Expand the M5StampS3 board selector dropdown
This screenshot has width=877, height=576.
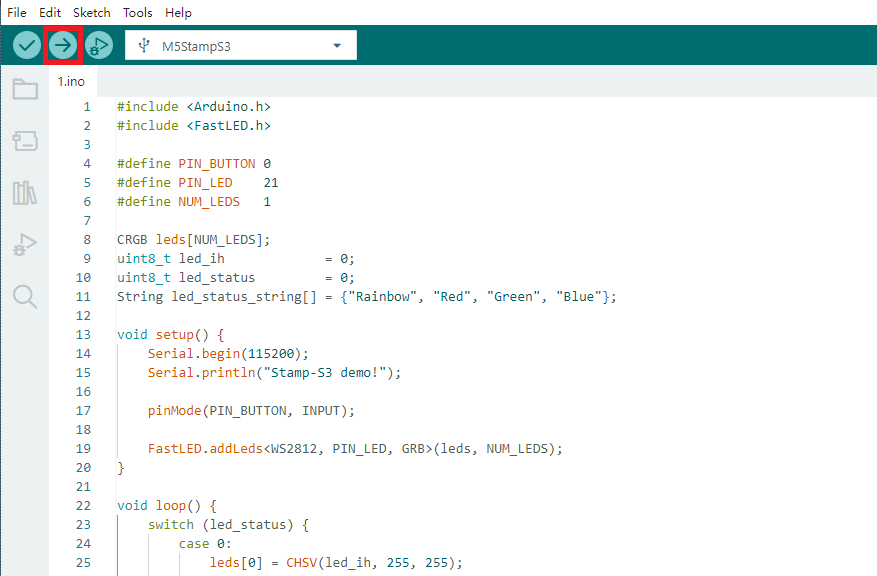(241, 45)
